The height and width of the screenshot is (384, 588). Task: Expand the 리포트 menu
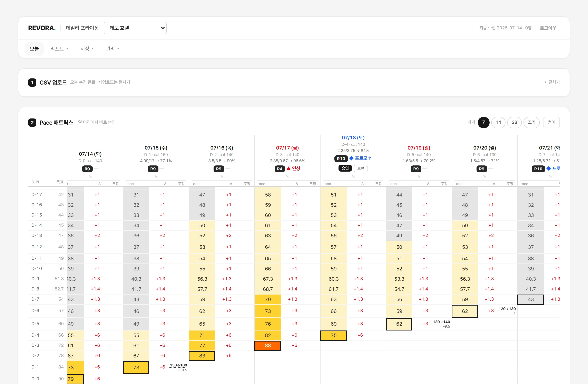click(59, 49)
